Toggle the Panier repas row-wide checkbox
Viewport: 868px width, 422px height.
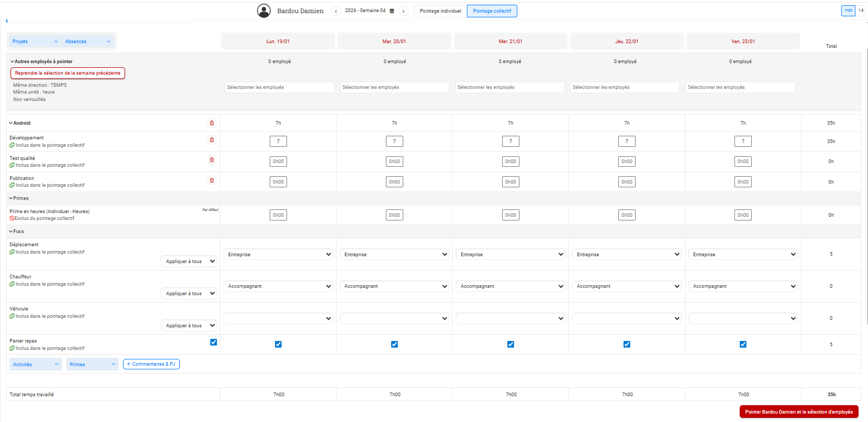click(213, 342)
